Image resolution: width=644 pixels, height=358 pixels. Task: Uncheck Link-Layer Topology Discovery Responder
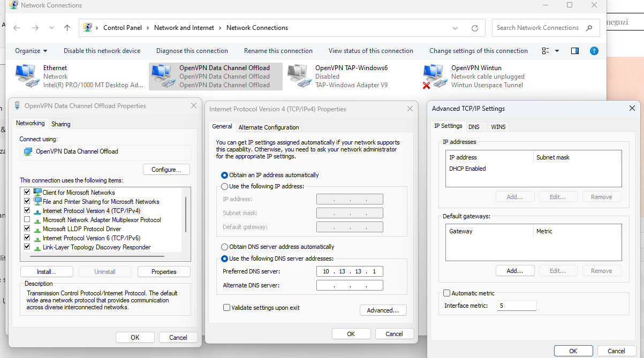27,247
